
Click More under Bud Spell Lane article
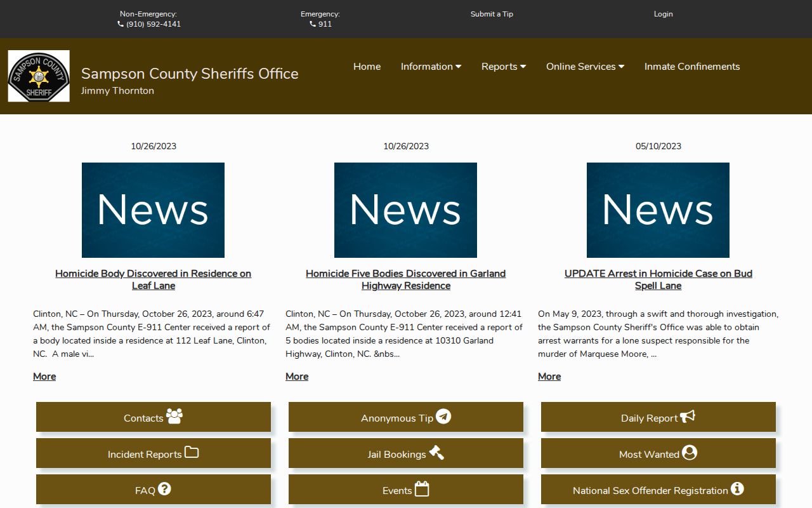(x=549, y=377)
